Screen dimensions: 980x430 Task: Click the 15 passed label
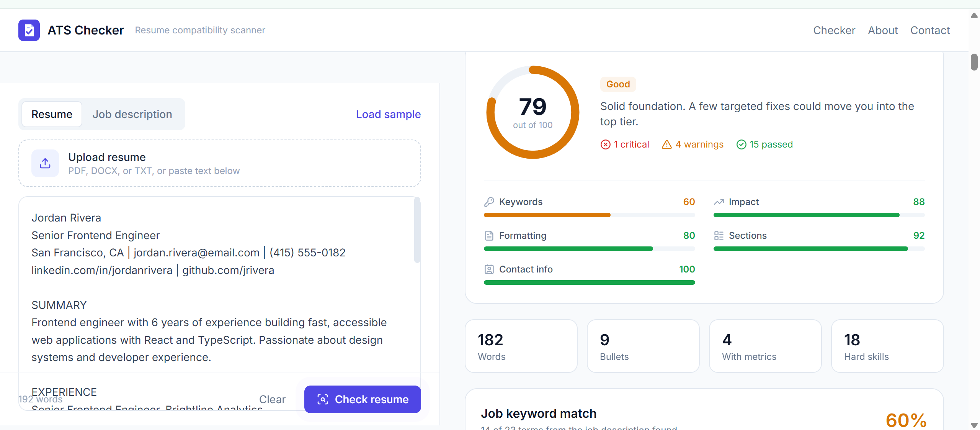coord(771,144)
